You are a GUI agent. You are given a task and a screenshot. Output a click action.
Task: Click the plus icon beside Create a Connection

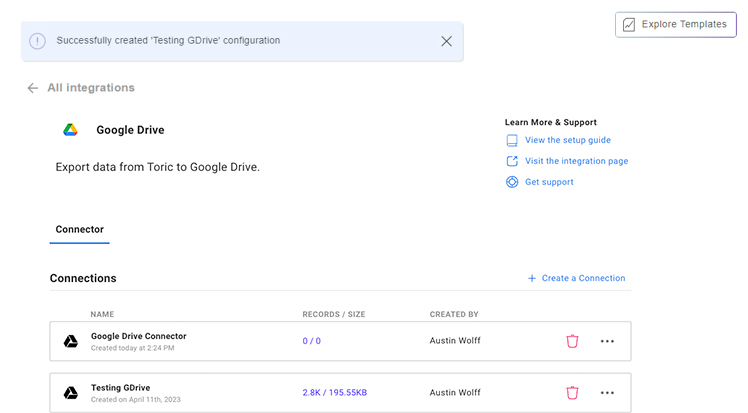tap(532, 278)
